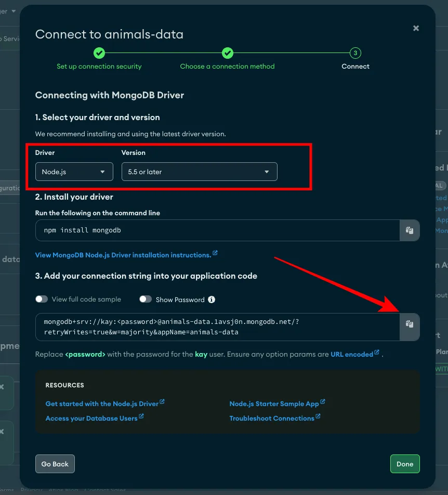Click the RESOURCES section heading
448x495 pixels.
[64, 385]
